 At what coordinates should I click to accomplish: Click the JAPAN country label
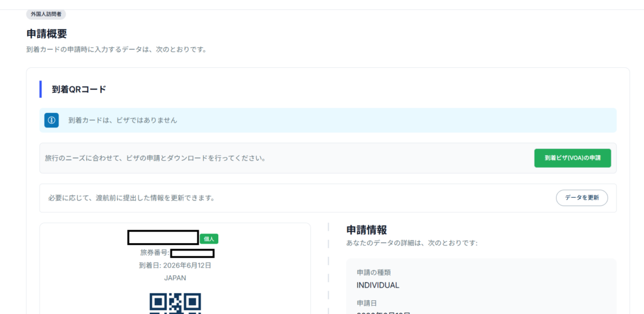pos(175,278)
